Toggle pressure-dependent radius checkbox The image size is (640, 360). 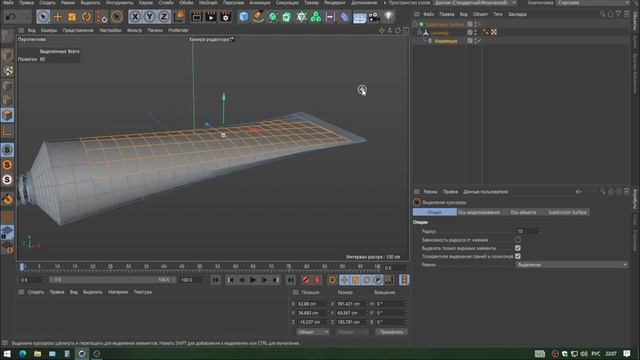coord(518,240)
